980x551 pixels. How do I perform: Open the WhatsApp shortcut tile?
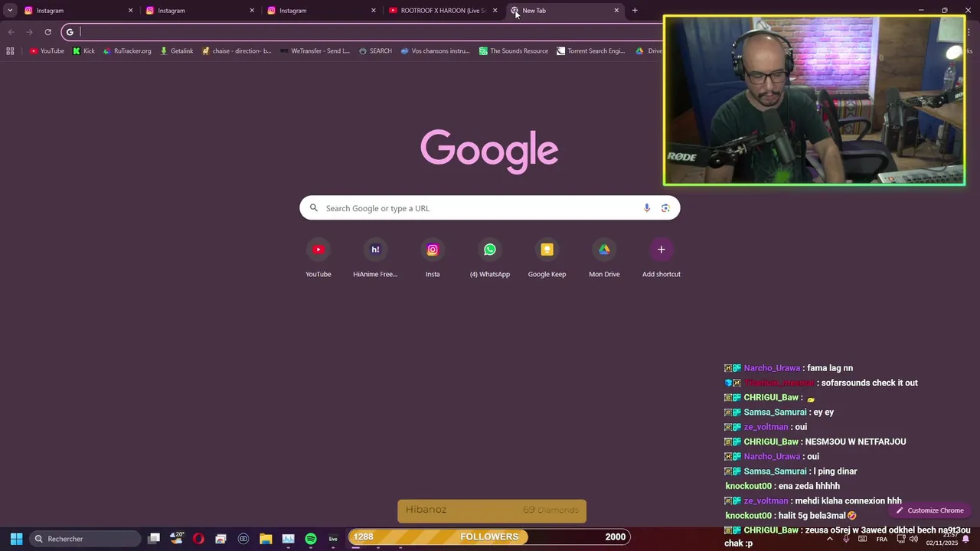pos(490,258)
